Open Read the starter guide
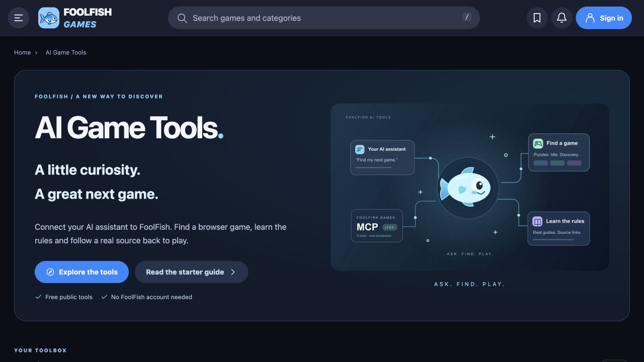Screen dimensions: 644x362 tap(191, 272)
